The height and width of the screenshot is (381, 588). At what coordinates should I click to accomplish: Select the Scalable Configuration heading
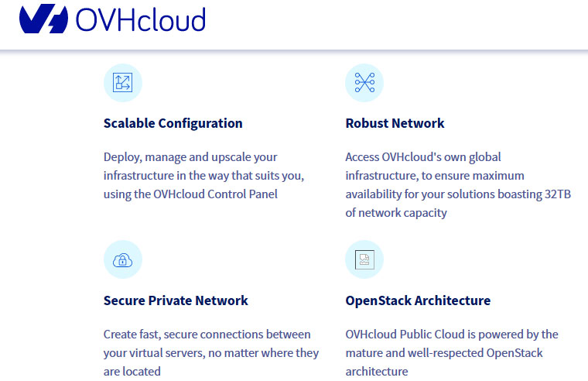(x=173, y=123)
